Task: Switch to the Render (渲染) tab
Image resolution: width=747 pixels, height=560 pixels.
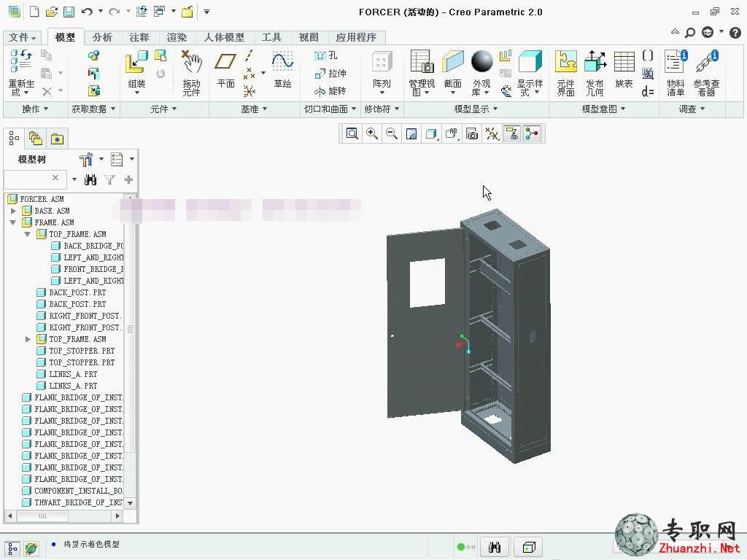Action: click(x=177, y=37)
